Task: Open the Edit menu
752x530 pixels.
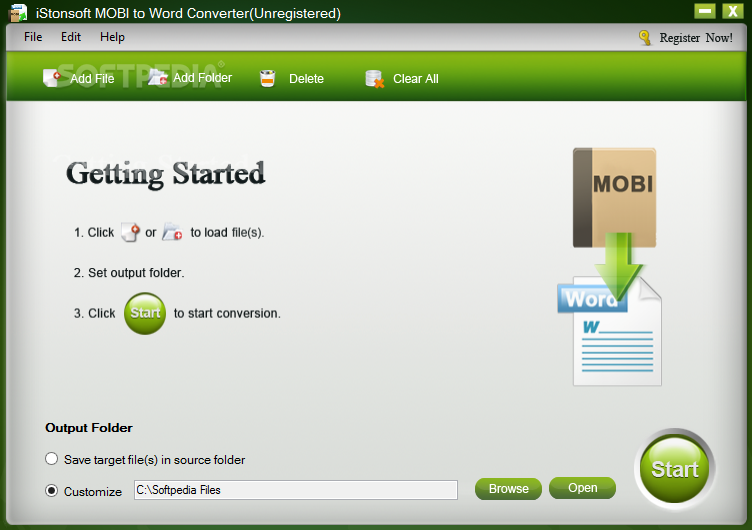Action: [71, 37]
